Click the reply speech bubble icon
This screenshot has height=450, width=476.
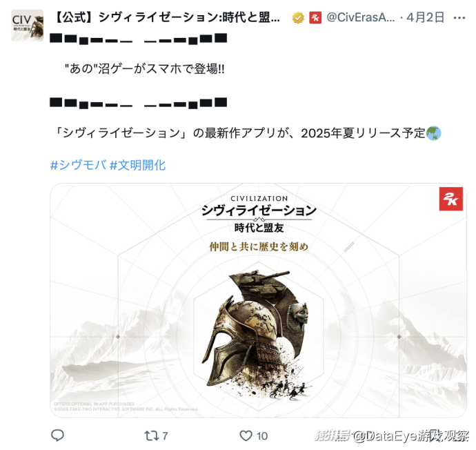click(x=57, y=436)
